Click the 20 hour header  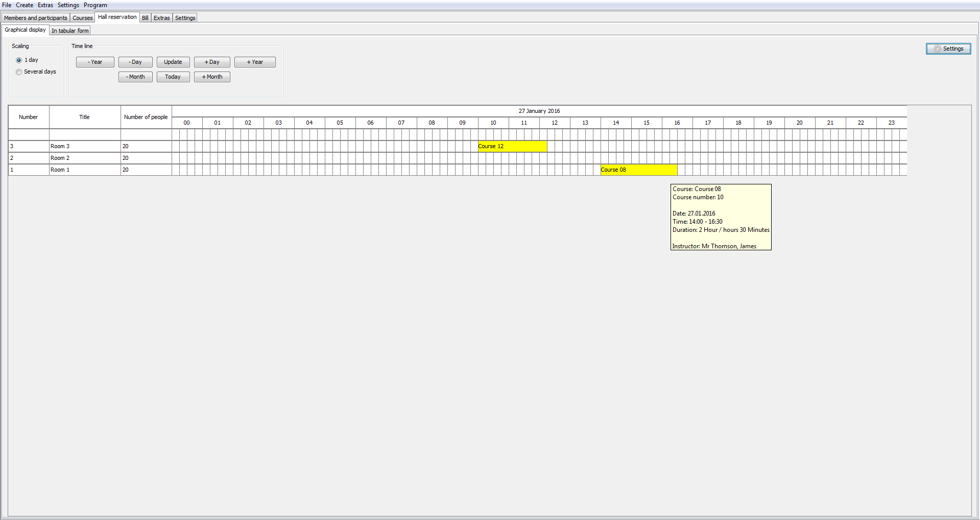click(x=800, y=123)
